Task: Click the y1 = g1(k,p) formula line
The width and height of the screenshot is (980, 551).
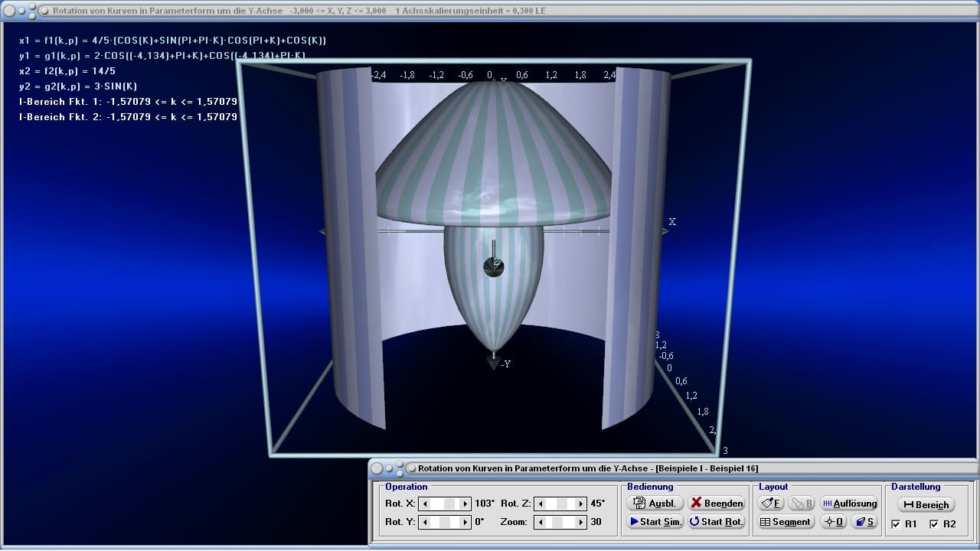Action: coord(162,56)
